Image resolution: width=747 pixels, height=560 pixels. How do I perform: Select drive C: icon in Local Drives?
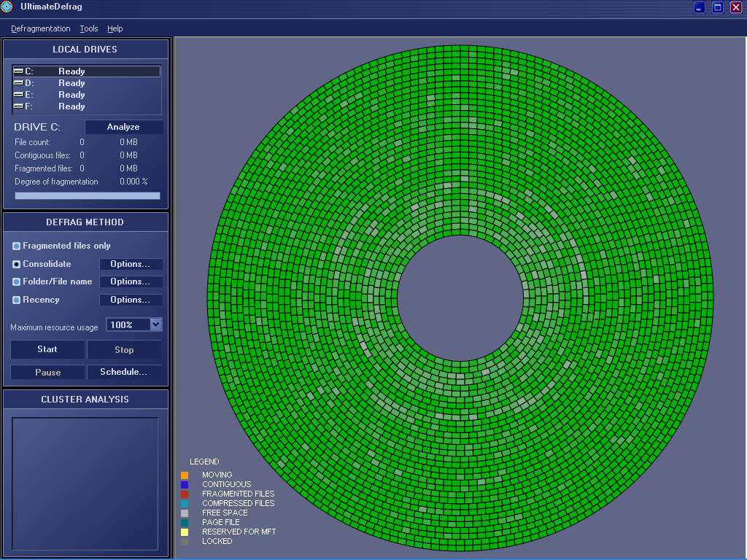[x=18, y=71]
